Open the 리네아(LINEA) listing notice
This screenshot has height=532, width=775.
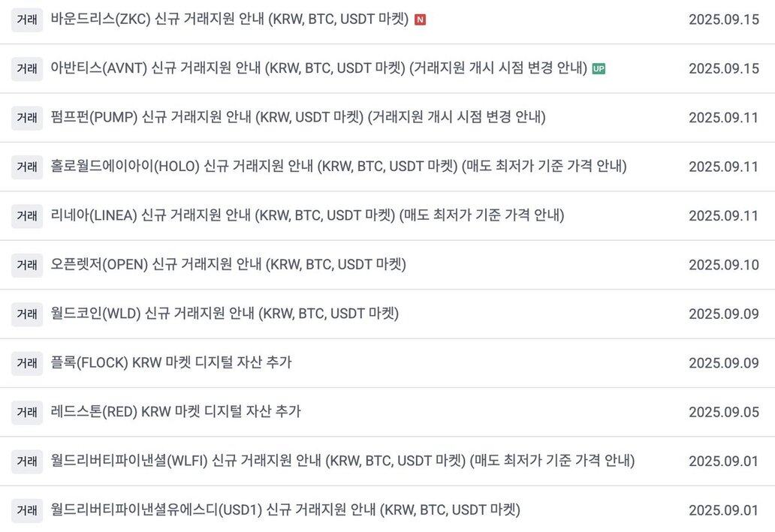point(307,215)
